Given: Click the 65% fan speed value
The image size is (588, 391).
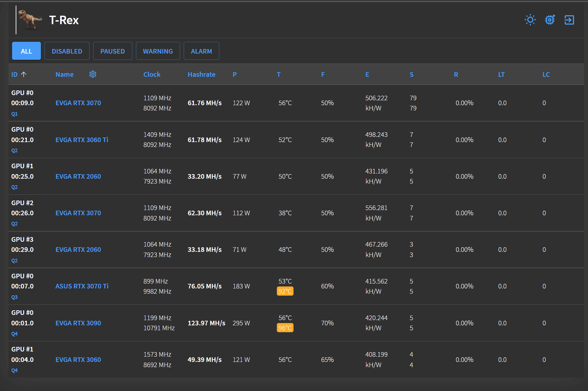Looking at the screenshot, I should [327, 360].
